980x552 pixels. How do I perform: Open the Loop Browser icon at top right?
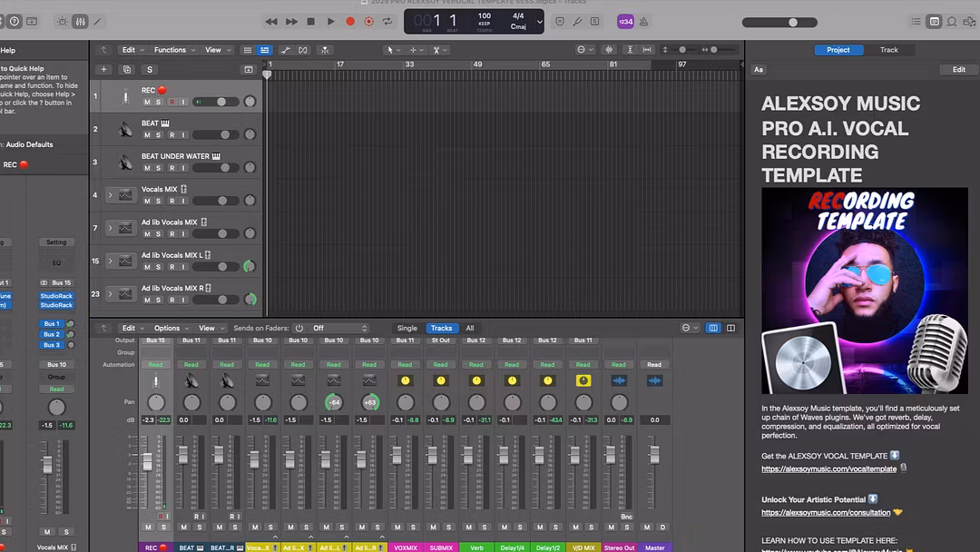(951, 22)
